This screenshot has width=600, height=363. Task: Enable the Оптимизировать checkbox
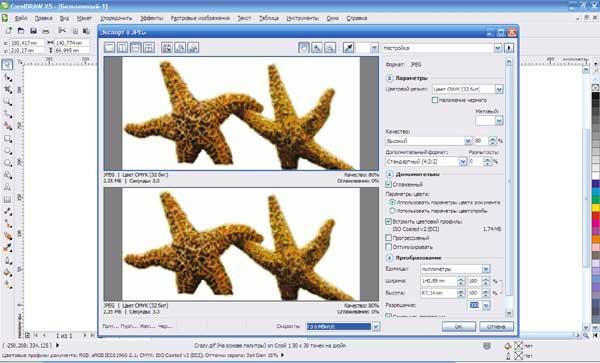388,247
